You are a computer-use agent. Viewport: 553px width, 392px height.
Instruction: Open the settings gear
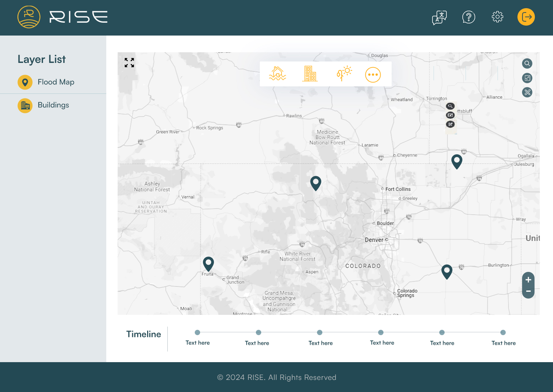click(497, 17)
